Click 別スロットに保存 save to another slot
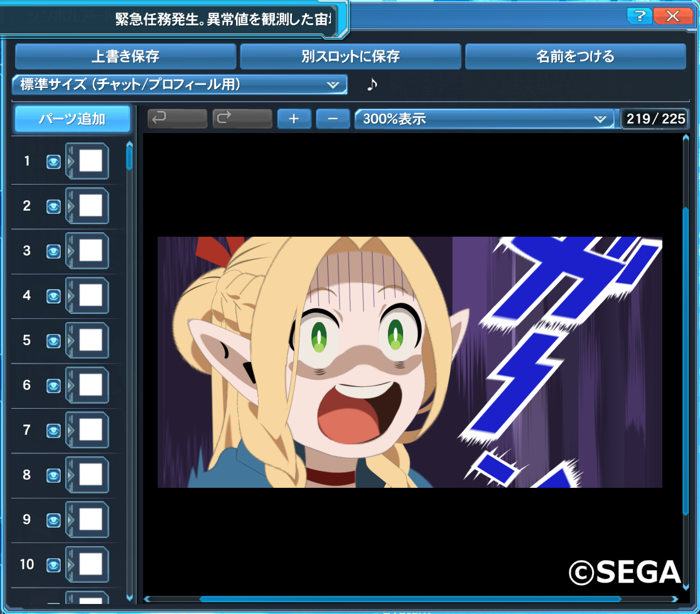Viewport: 700px width, 614px height. 350,57
